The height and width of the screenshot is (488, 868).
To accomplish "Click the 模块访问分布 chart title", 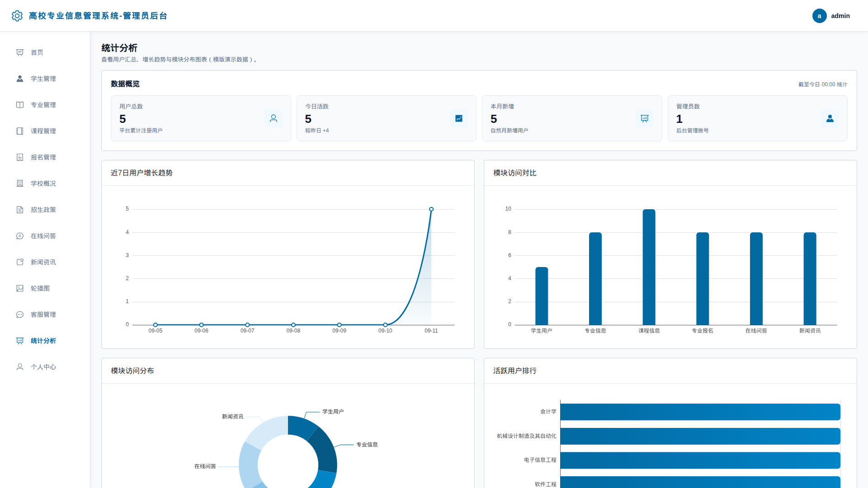I will [132, 371].
